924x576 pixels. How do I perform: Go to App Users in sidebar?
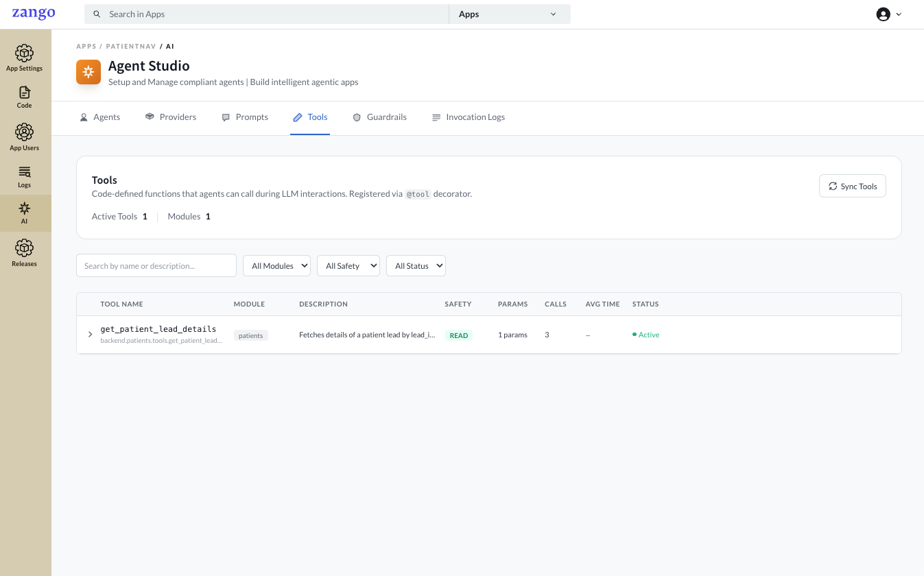click(x=25, y=137)
